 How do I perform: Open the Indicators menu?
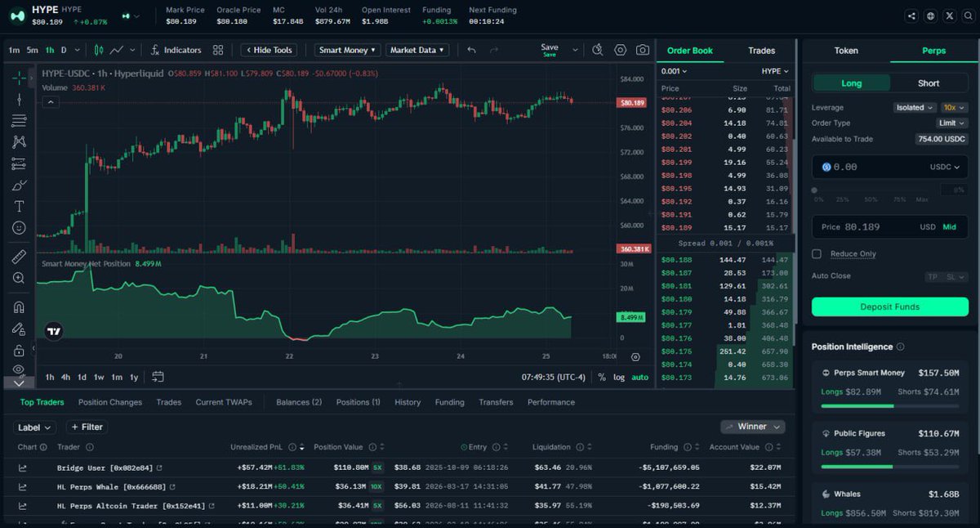click(176, 50)
